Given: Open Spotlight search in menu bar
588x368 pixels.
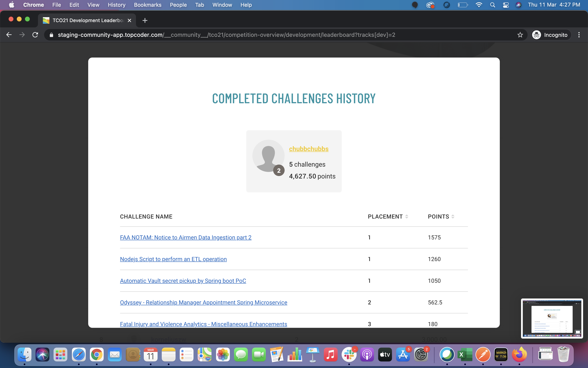Looking at the screenshot, I should point(492,5).
